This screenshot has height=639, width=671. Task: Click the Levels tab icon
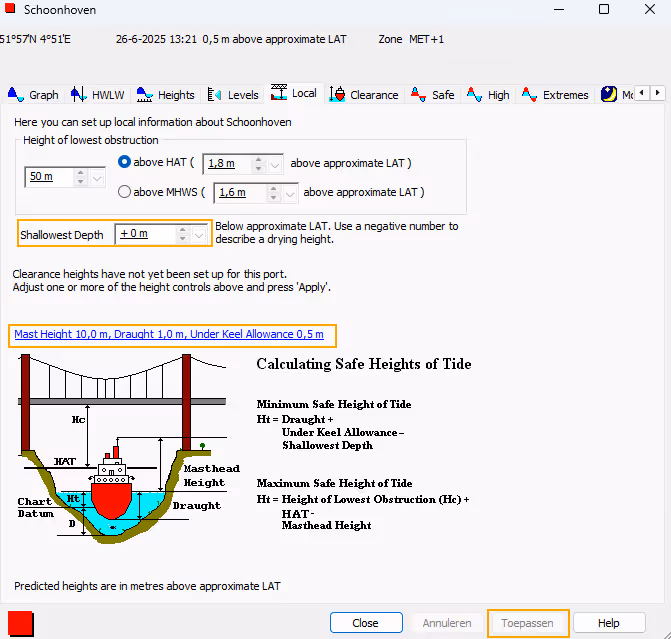[x=214, y=94]
